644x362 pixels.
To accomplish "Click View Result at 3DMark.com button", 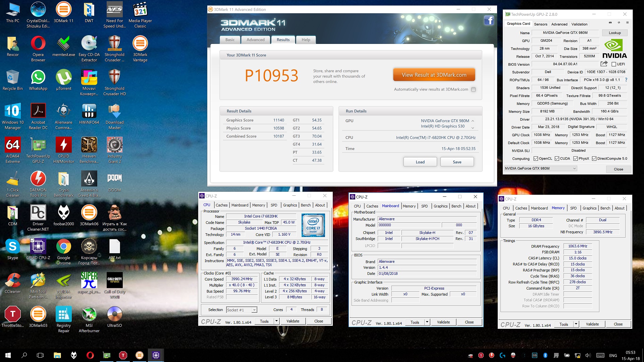I will click(434, 75).
